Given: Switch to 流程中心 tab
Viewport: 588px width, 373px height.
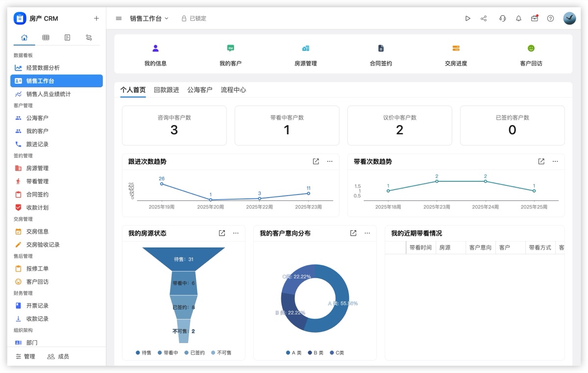Looking at the screenshot, I should click(x=233, y=90).
